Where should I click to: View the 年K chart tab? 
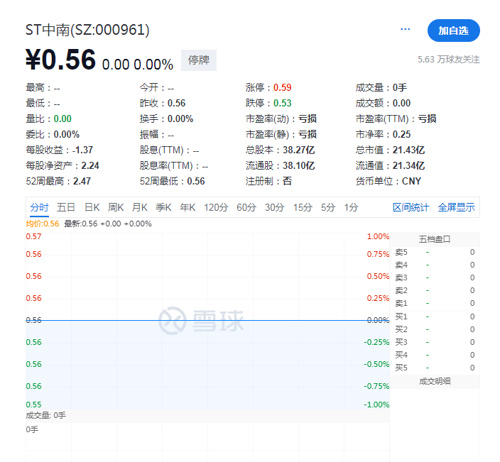coord(188,208)
